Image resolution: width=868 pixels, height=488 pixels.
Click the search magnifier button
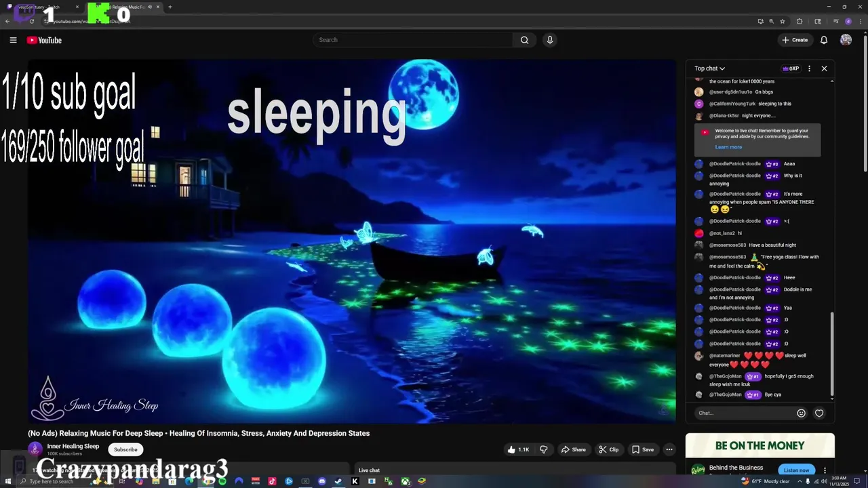click(x=524, y=40)
